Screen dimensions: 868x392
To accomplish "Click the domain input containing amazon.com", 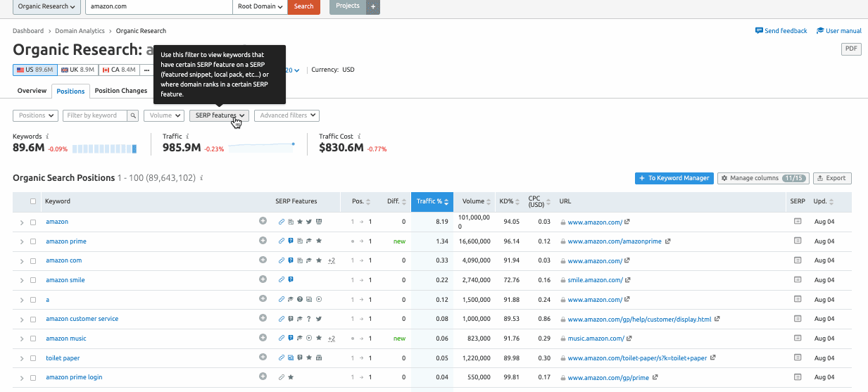I will coord(159,6).
